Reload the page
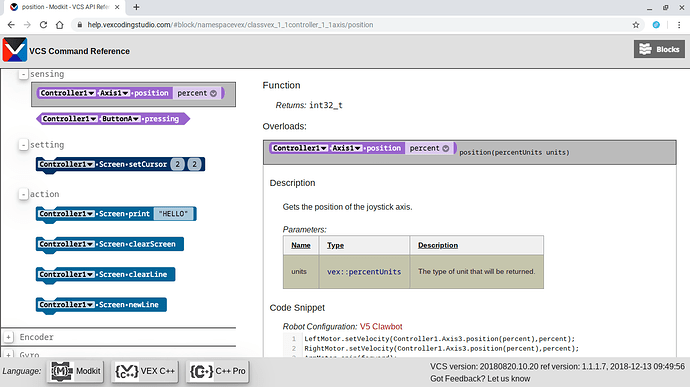690x387 pixels. tap(43, 25)
